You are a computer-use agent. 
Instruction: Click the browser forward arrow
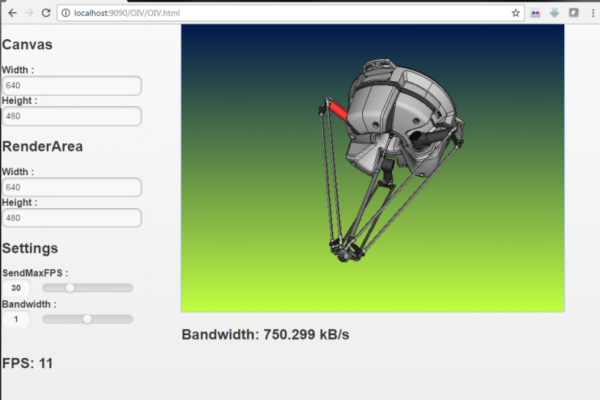[28, 13]
